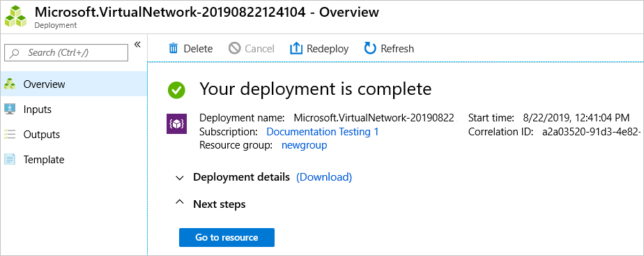The height and width of the screenshot is (256, 644).
Task: Click the purple template deployment icon
Action: [x=176, y=123]
